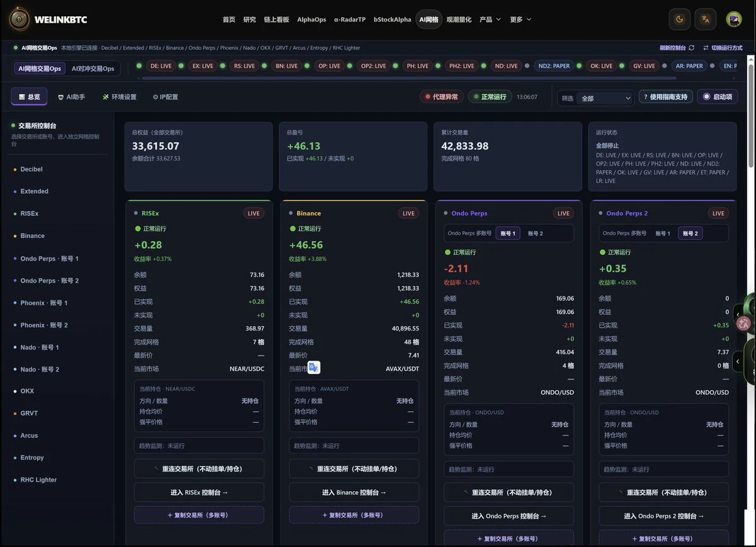
Task: Select Binance in the exchange sidebar
Action: (32, 236)
